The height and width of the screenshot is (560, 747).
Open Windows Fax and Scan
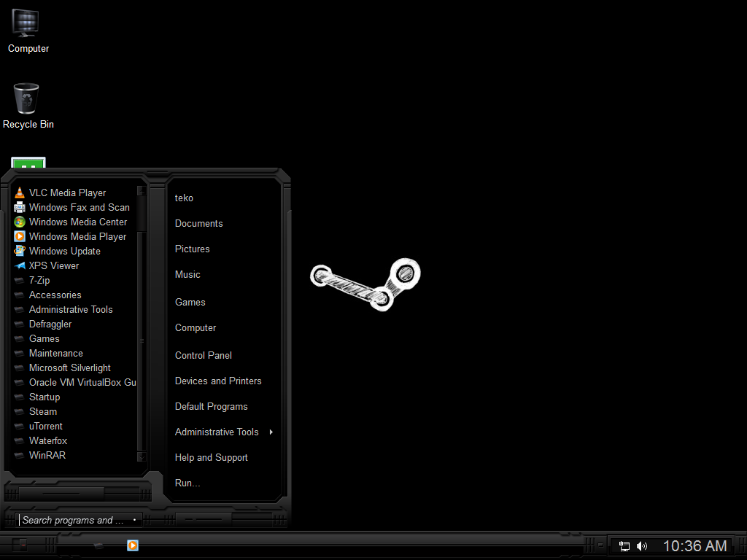[x=74, y=208]
